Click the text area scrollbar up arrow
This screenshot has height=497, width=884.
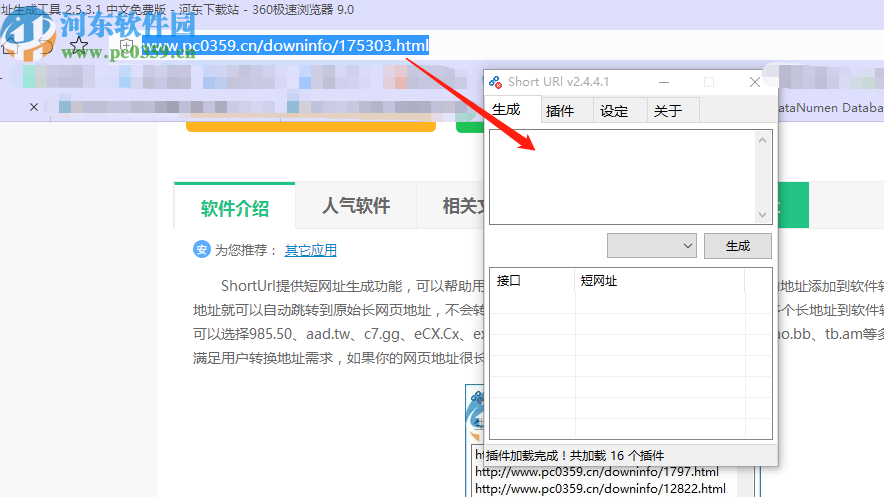coord(762,140)
